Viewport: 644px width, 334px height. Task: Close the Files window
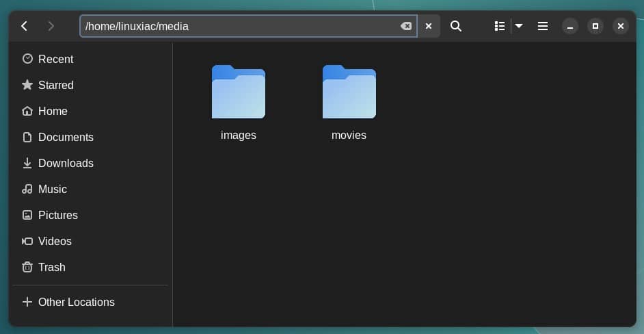(621, 26)
